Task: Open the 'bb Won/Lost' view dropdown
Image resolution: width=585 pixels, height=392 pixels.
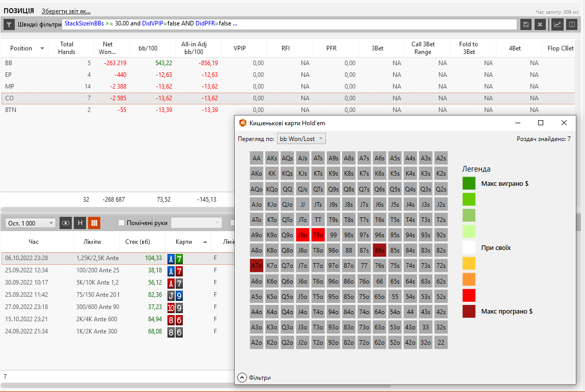Action: pos(301,139)
